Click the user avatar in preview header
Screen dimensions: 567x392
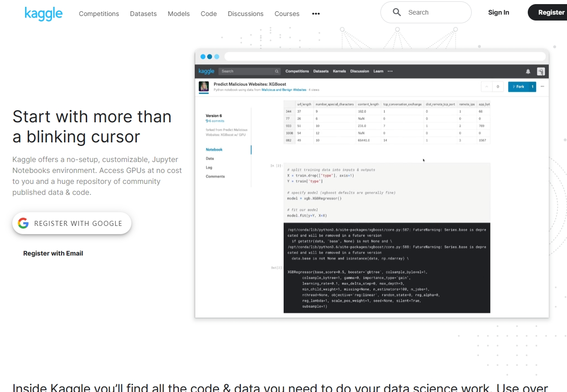(x=541, y=71)
